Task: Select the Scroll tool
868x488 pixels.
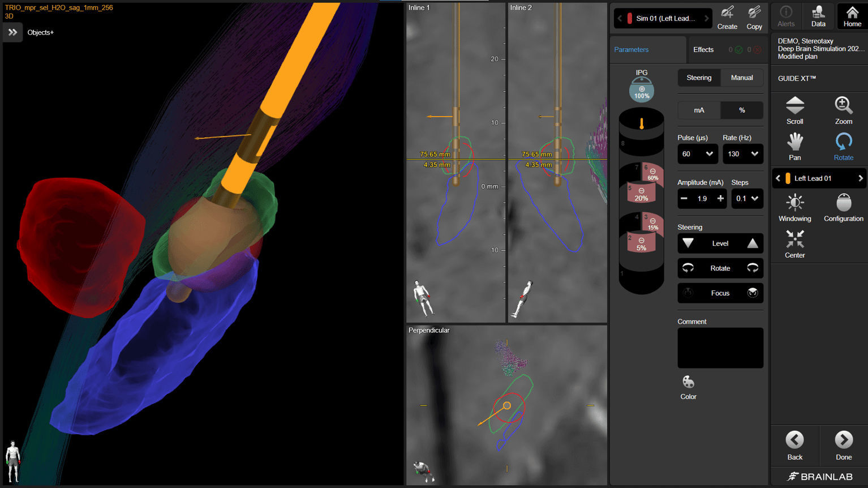Action: pos(794,110)
